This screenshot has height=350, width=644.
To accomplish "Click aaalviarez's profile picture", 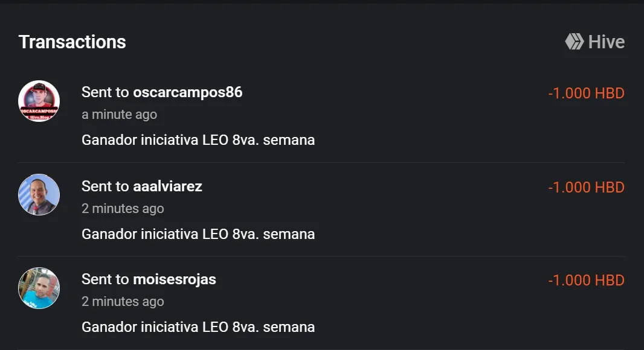I will pyautogui.click(x=39, y=194).
